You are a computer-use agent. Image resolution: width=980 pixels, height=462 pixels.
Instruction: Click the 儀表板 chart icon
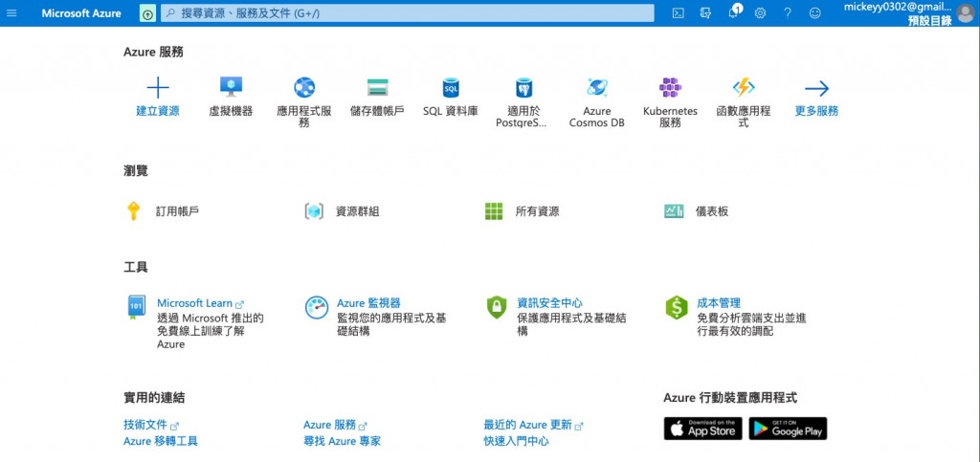[674, 211]
